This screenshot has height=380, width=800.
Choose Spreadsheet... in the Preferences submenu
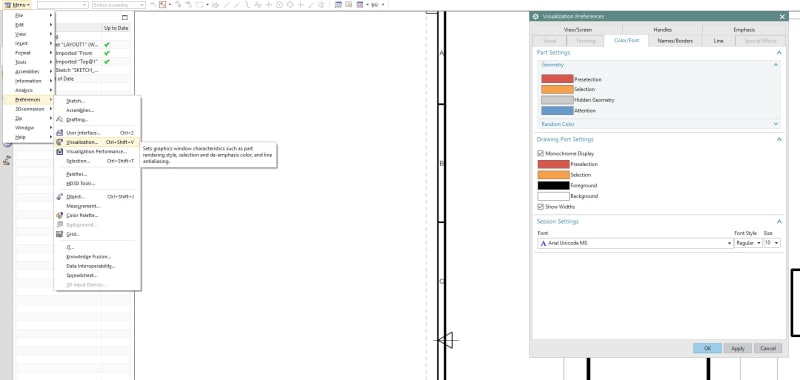[96, 275]
